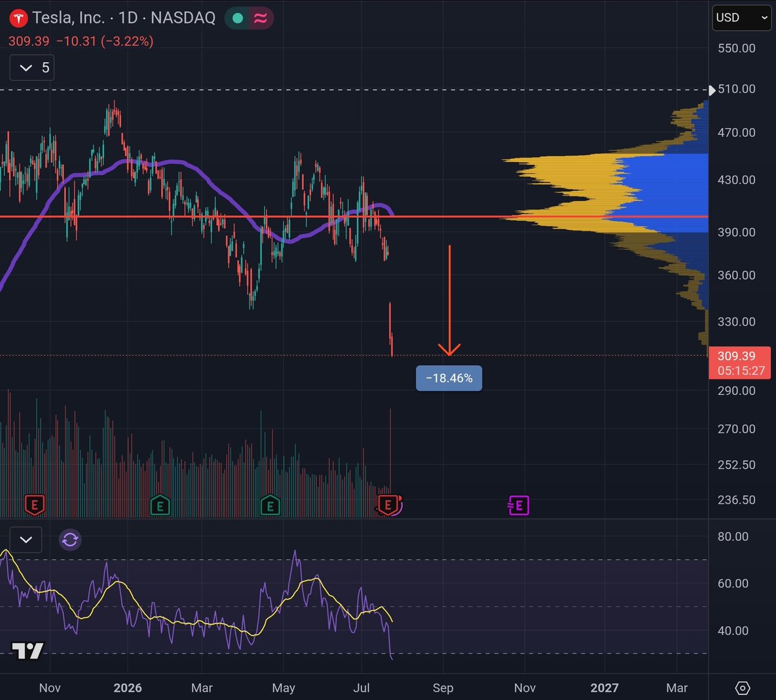Open the Tesla, Inc. symbol search
The height and width of the screenshot is (700, 776).
pos(124,17)
